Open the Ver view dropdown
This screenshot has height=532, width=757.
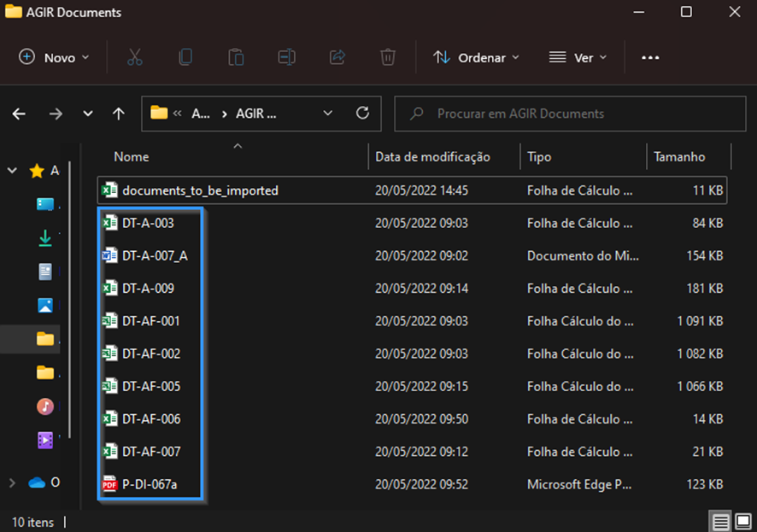(578, 57)
